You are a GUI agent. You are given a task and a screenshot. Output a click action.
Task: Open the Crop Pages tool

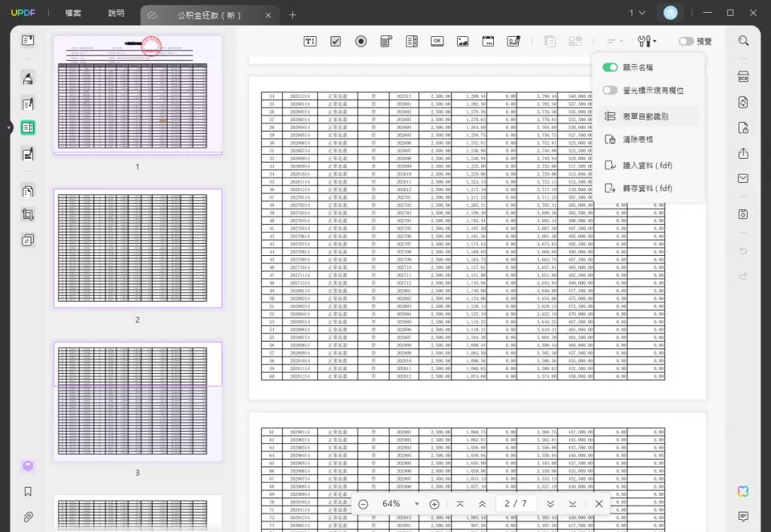28,214
